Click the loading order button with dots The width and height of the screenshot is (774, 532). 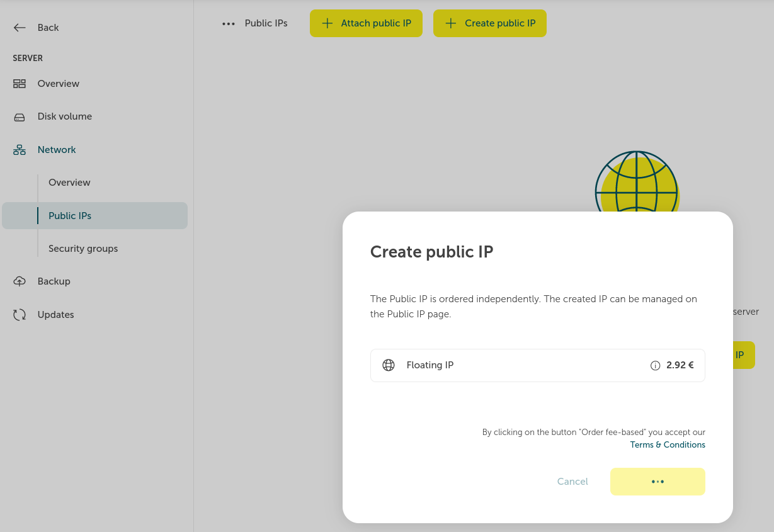coord(657,482)
